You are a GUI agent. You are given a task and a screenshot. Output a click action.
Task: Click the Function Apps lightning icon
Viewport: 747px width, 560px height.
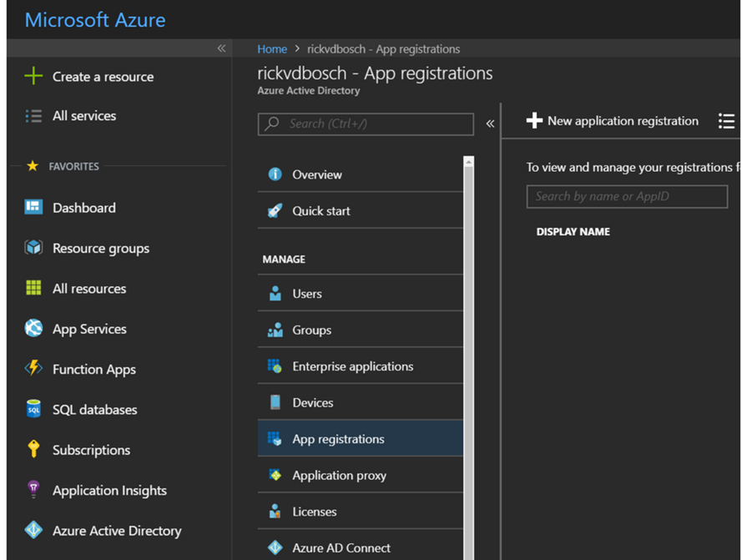pyautogui.click(x=33, y=368)
